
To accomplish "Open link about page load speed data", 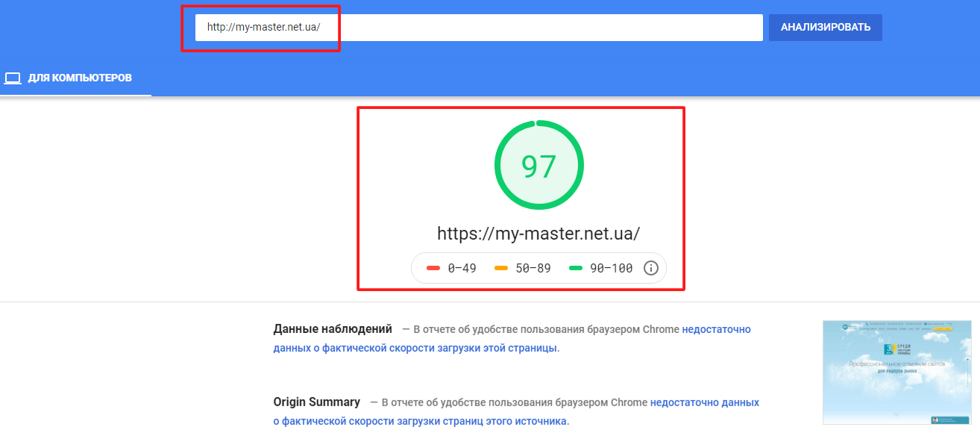I will [x=512, y=338].
